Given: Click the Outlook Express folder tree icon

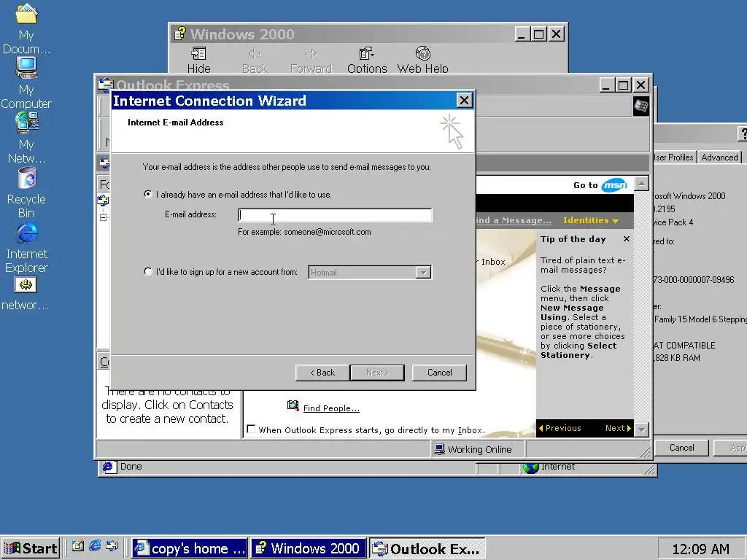Looking at the screenshot, I should (104, 200).
